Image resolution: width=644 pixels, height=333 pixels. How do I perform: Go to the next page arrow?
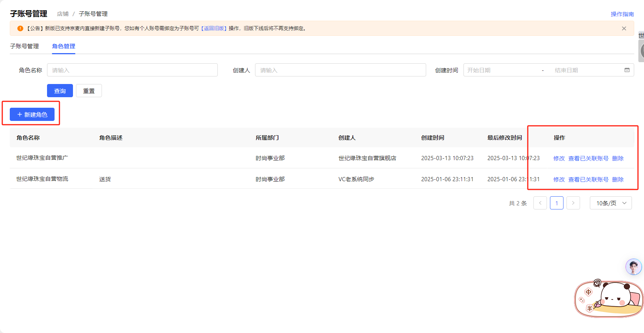tap(573, 203)
